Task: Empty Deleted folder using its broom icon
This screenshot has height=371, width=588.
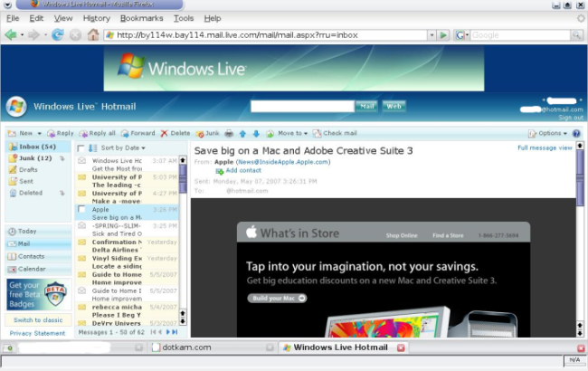Action: 62,193
